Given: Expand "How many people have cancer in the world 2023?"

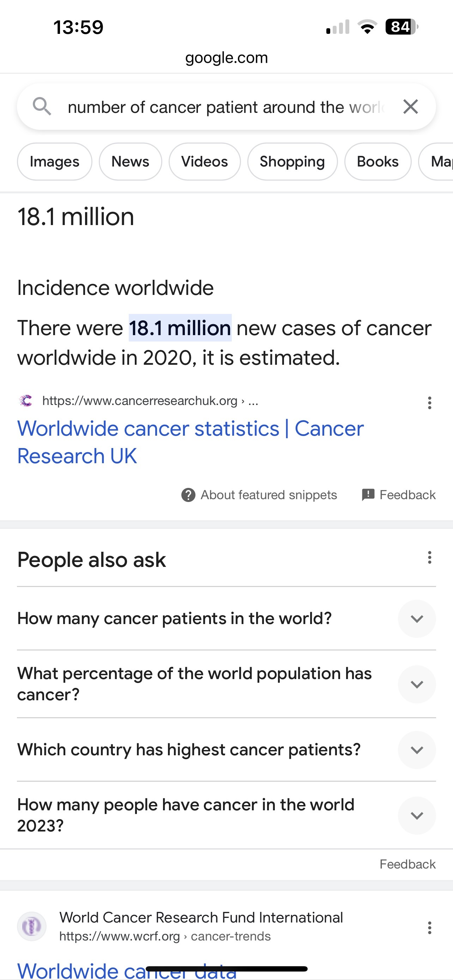Looking at the screenshot, I should tap(417, 815).
